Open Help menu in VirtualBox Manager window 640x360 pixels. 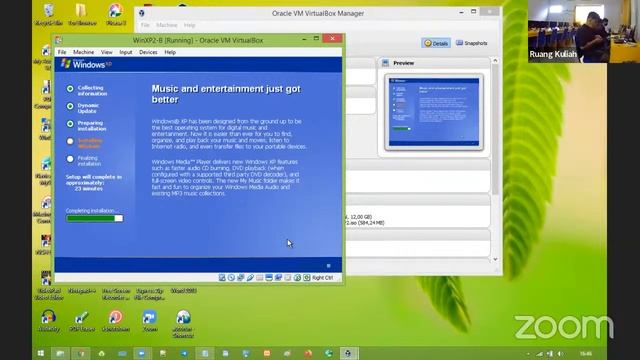click(x=189, y=25)
